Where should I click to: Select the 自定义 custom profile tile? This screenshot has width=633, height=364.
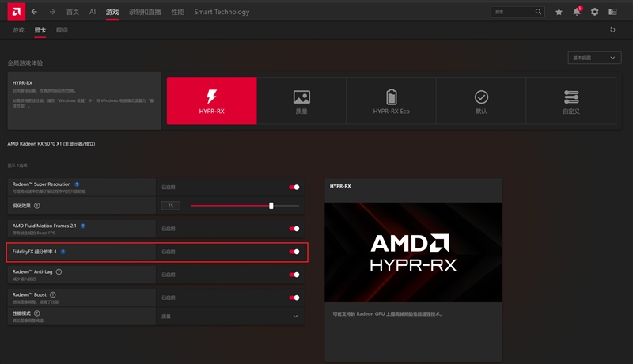pos(571,100)
